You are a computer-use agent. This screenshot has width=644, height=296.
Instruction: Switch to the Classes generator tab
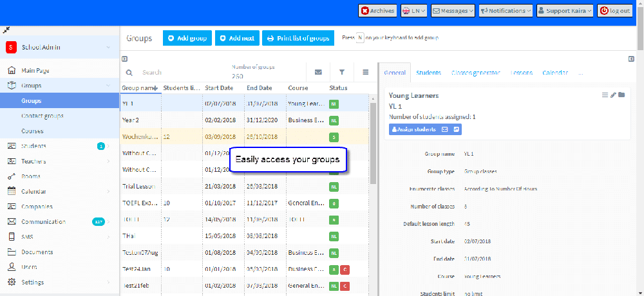coord(476,73)
